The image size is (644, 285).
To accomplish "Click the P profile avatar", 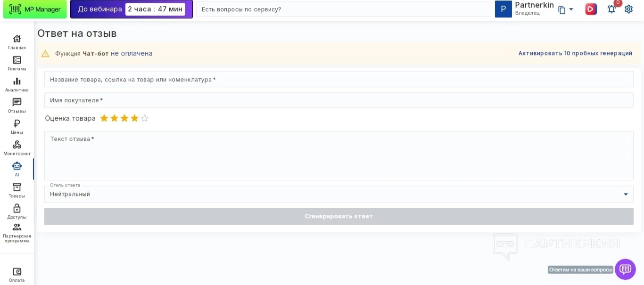I will [503, 9].
